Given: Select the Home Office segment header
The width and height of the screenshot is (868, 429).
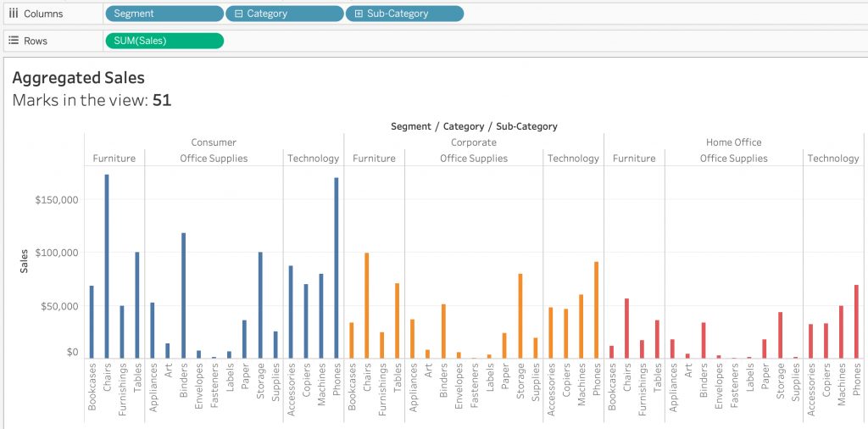Looking at the screenshot, I should point(733,142).
